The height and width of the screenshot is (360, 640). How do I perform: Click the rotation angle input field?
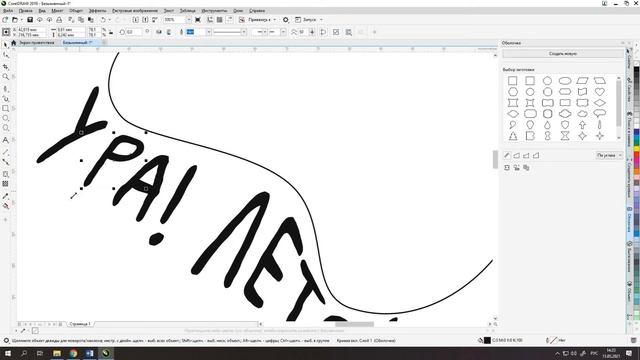tap(134, 32)
